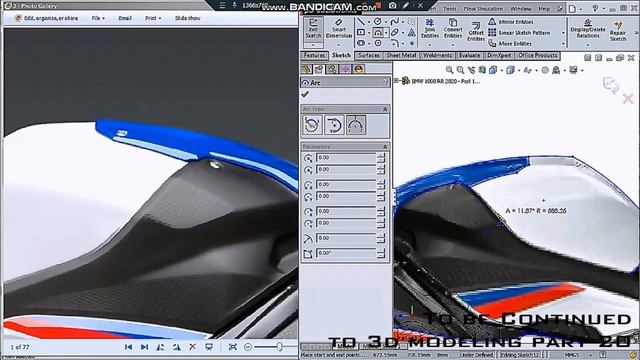Open Move Entities dropdown arrow
This screenshot has width=640, height=360.
click(x=563, y=43)
